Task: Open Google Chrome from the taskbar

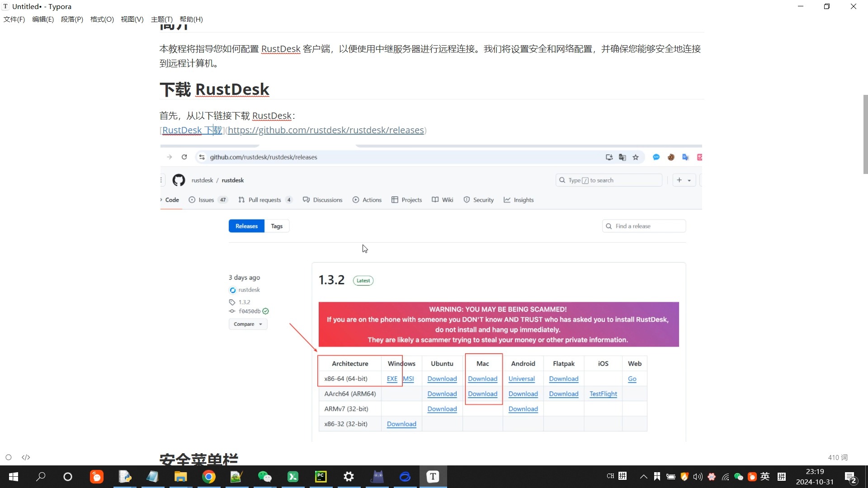Action: tap(209, 477)
